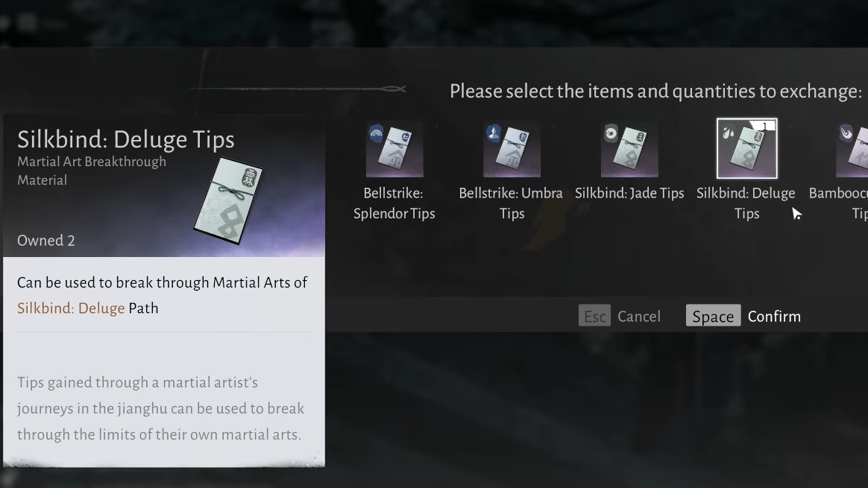The width and height of the screenshot is (868, 488).
Task: Click the Silkbind: Jade Tips caption text
Action: [629, 194]
